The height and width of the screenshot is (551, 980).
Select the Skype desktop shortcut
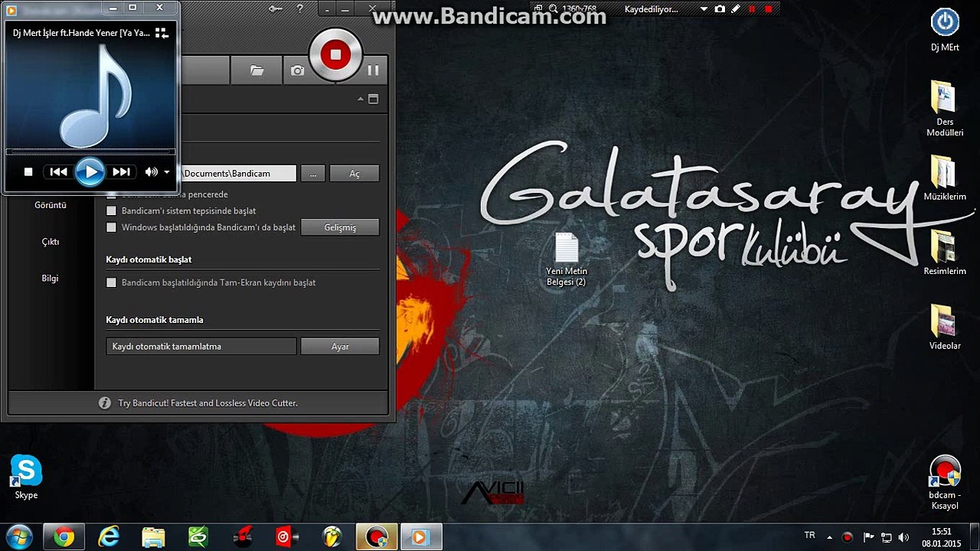click(x=26, y=478)
